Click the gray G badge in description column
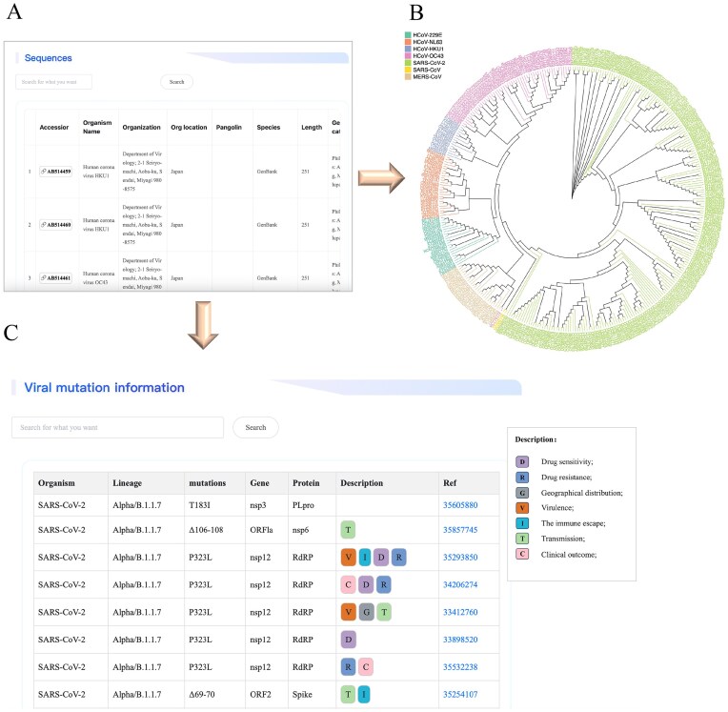 tap(366, 612)
